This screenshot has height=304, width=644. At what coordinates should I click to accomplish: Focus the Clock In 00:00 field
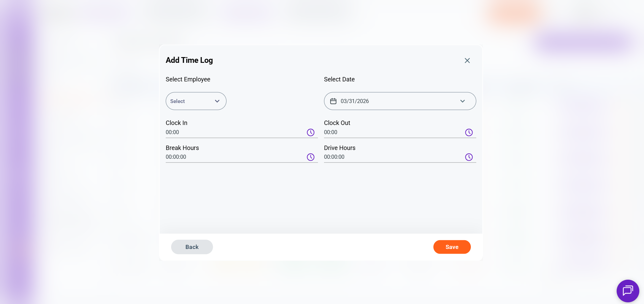(x=233, y=132)
